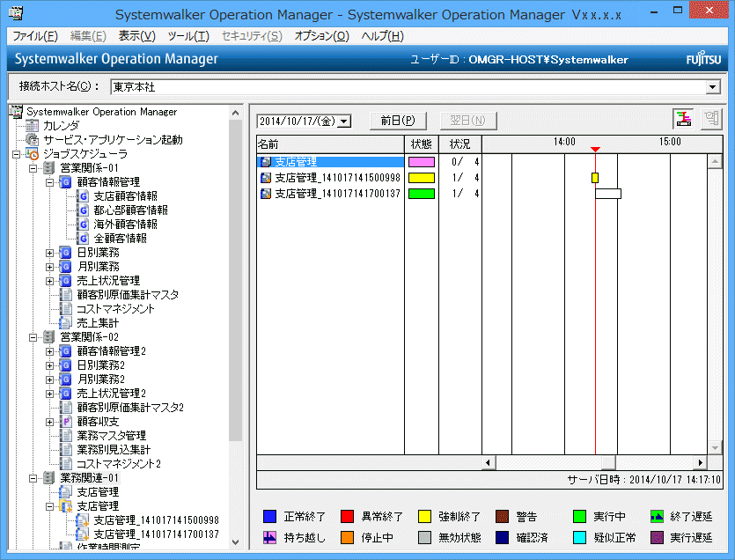Open the 編集(E) menu
Screen dimensions: 735x560
(x=88, y=36)
